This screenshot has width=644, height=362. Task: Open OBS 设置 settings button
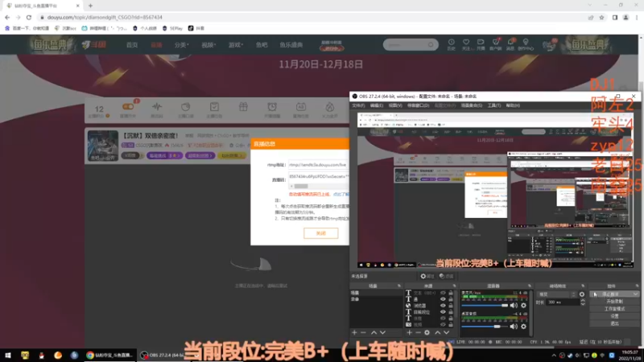pyautogui.click(x=614, y=316)
